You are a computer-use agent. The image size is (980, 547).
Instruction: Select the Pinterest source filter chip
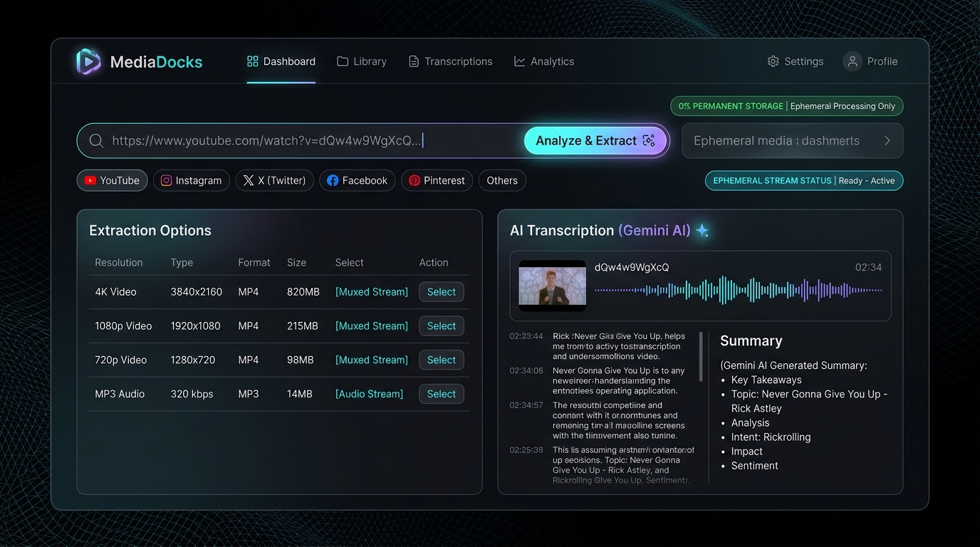(437, 180)
